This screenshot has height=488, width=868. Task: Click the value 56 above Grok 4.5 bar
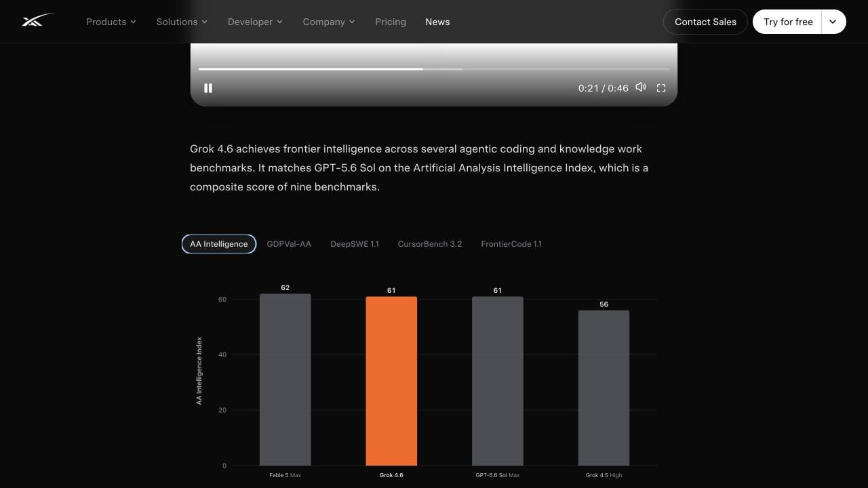pyautogui.click(x=604, y=304)
